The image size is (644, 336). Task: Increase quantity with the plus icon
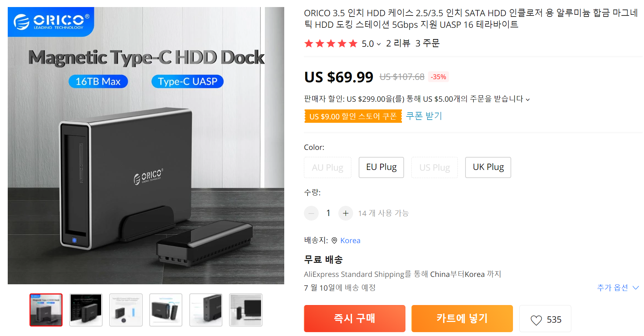click(346, 213)
